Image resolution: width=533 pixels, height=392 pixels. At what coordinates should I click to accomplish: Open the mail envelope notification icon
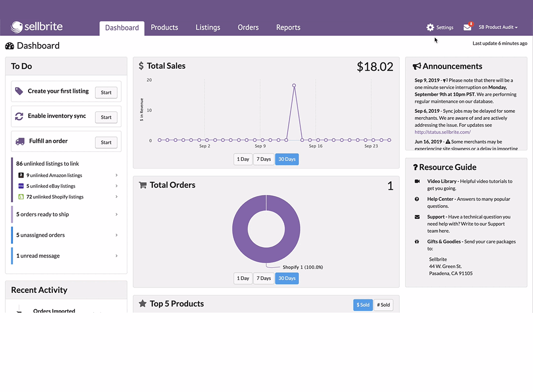coord(468,28)
